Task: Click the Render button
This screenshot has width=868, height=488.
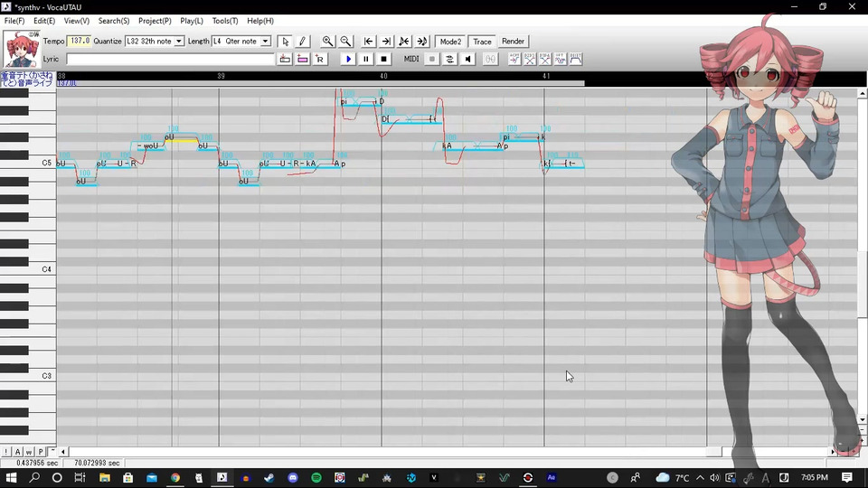Action: pos(514,42)
